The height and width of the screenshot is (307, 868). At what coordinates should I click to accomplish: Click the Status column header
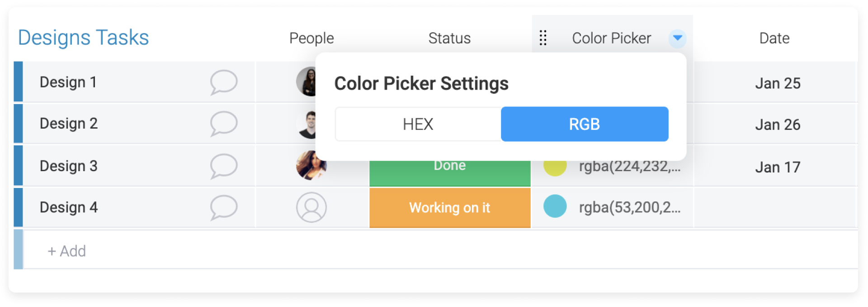click(449, 38)
